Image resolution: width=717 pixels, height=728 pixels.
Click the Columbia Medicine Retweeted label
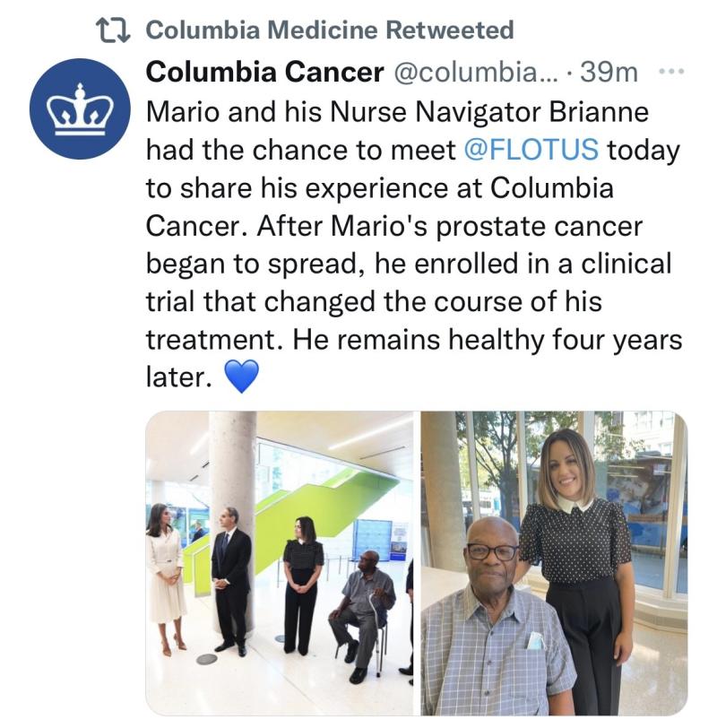click(x=330, y=30)
